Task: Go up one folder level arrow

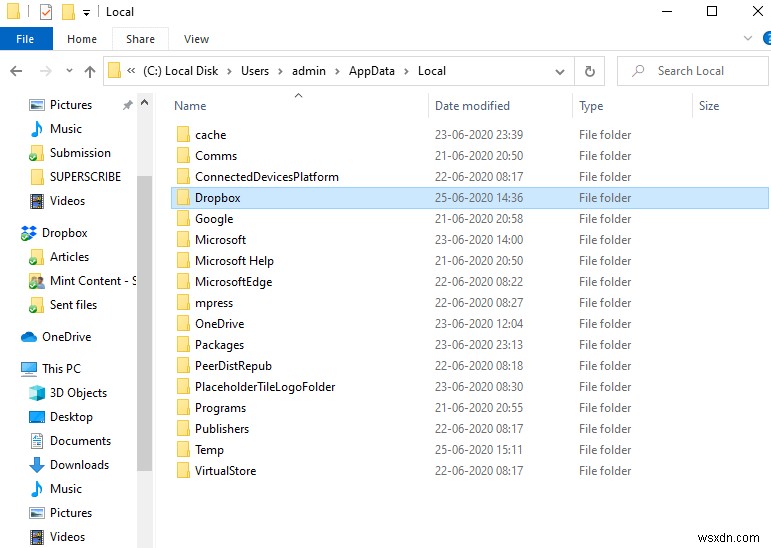Action: point(89,71)
